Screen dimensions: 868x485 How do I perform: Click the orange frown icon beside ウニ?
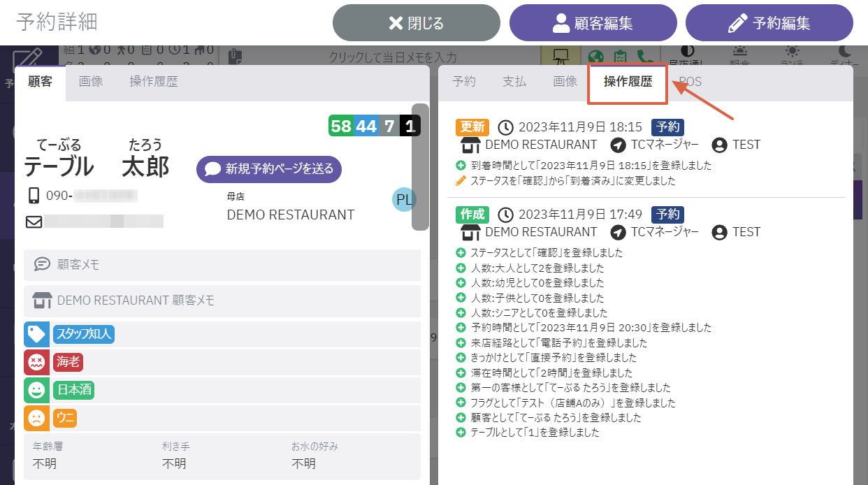pos(36,418)
